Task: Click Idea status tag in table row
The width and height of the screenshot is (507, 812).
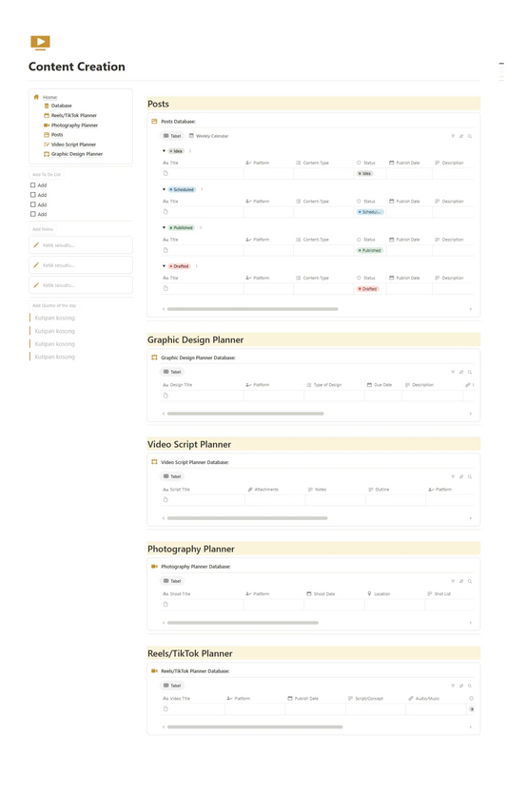Action: (364, 173)
